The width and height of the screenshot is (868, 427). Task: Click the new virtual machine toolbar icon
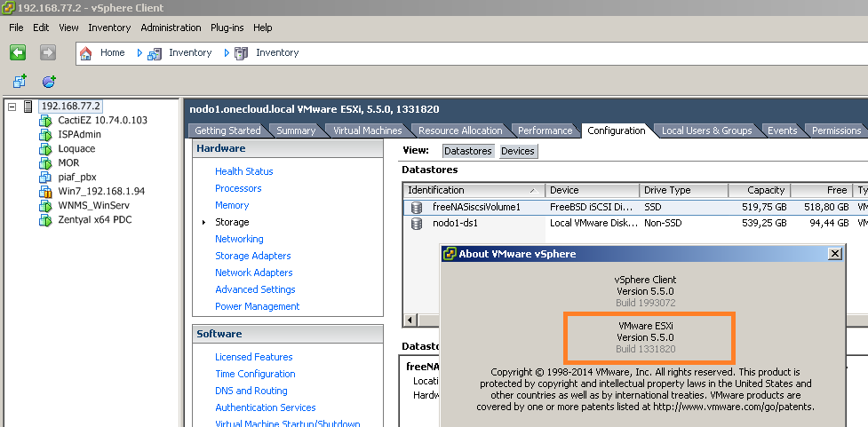(20, 82)
